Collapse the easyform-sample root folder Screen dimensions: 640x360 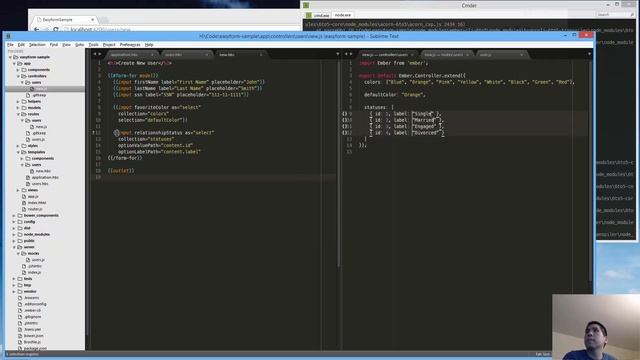(10, 57)
